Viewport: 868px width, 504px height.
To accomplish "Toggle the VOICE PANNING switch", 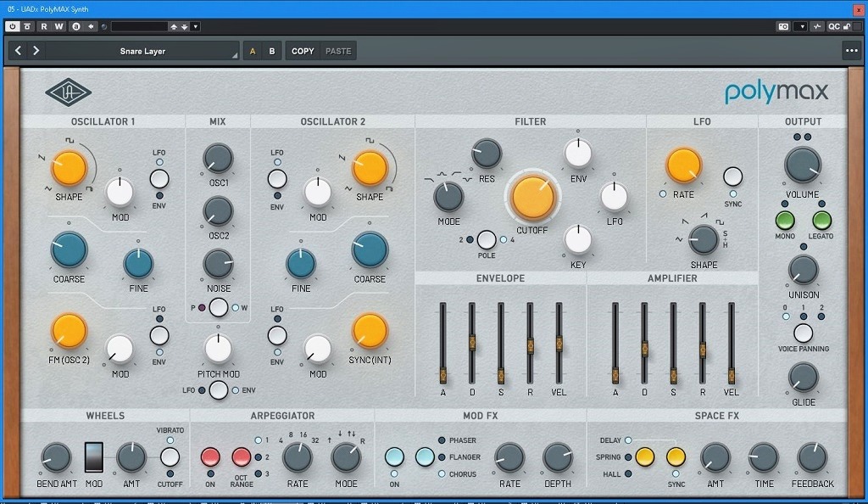I will coord(804,333).
